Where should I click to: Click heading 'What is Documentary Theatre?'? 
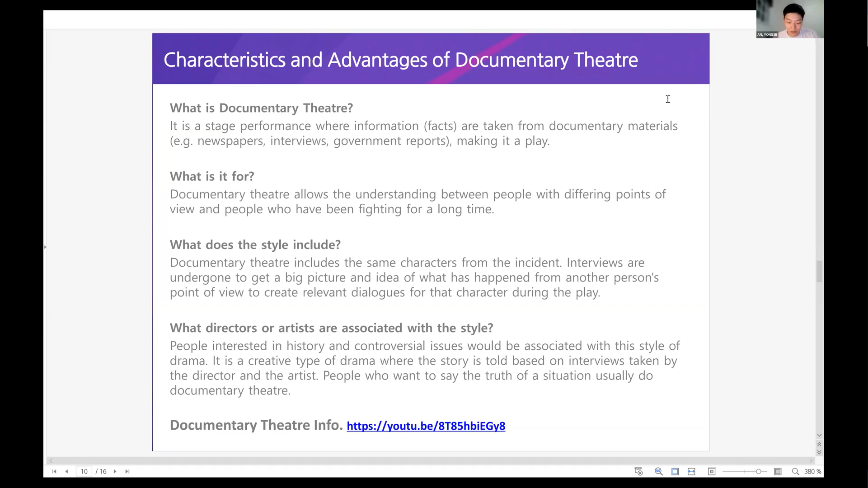tap(261, 108)
